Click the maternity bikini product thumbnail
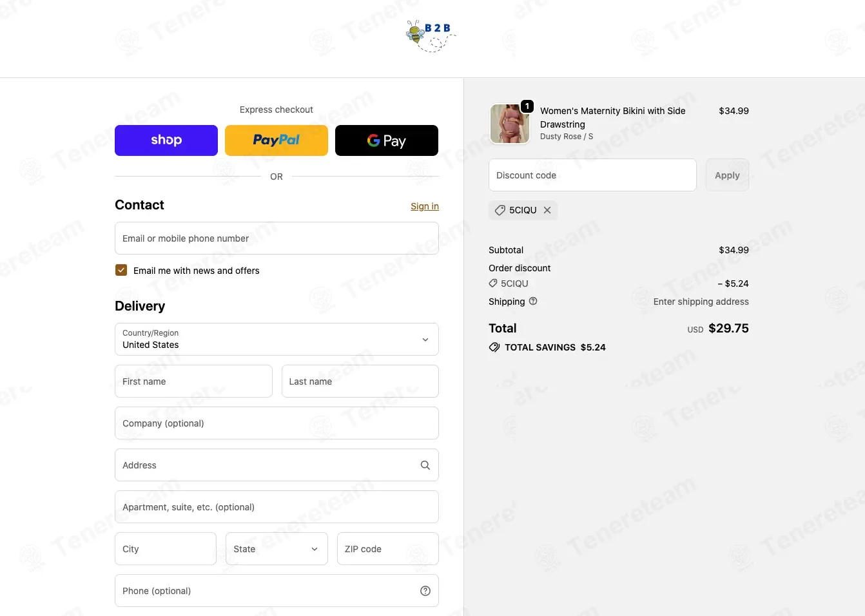Image resolution: width=865 pixels, height=616 pixels. coord(510,124)
